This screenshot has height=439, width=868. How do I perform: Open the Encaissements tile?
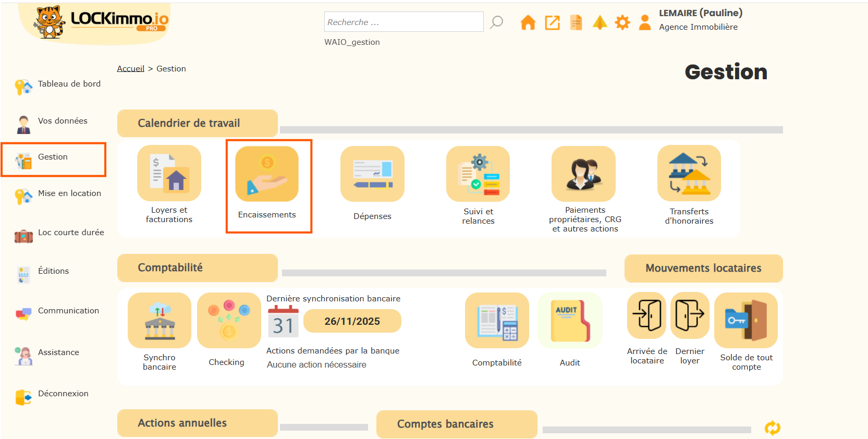tap(267, 174)
